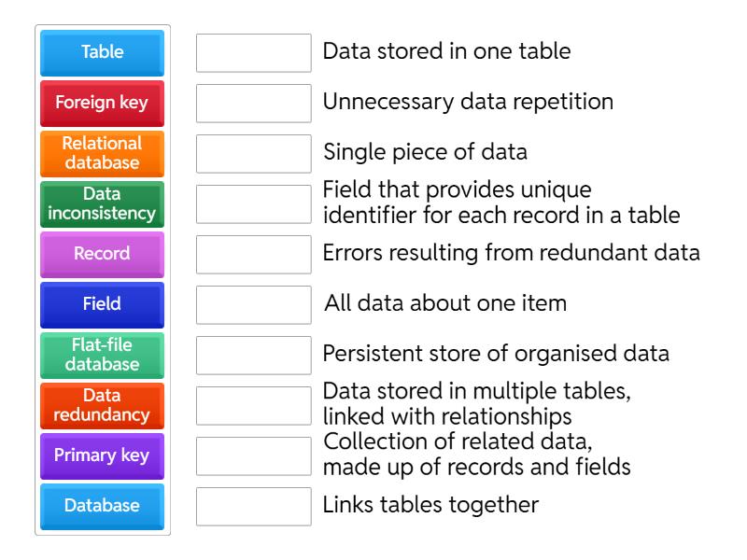
Task: Select the orange Relational database tile
Action: [102, 154]
